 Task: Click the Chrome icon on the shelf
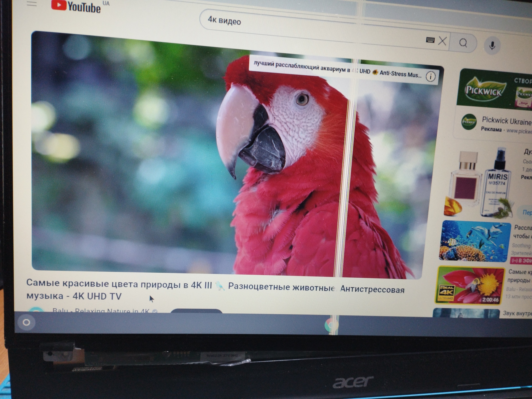click(x=331, y=326)
